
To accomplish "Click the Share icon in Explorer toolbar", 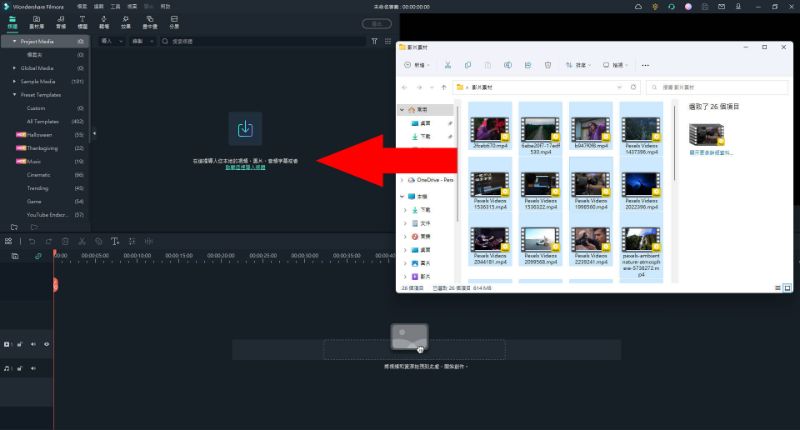I will pos(528,65).
